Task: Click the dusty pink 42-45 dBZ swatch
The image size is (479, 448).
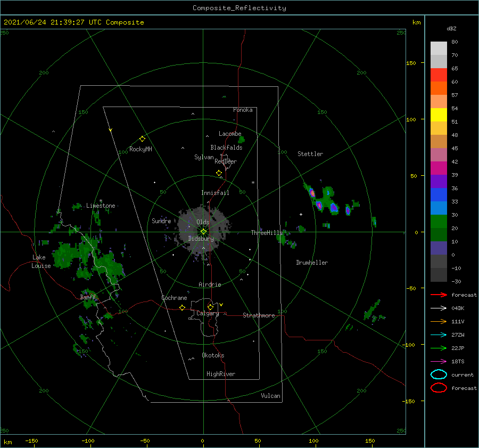Action: click(x=439, y=154)
